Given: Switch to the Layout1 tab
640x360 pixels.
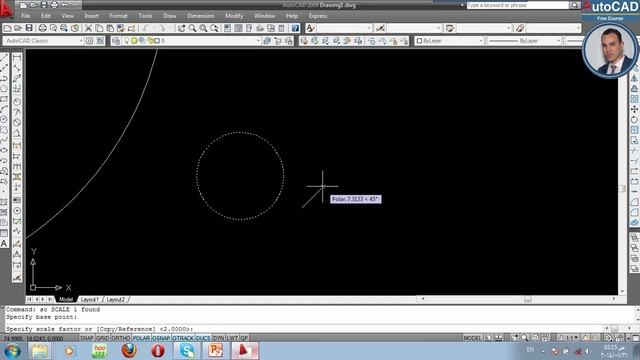Looking at the screenshot, I should coord(89,300).
